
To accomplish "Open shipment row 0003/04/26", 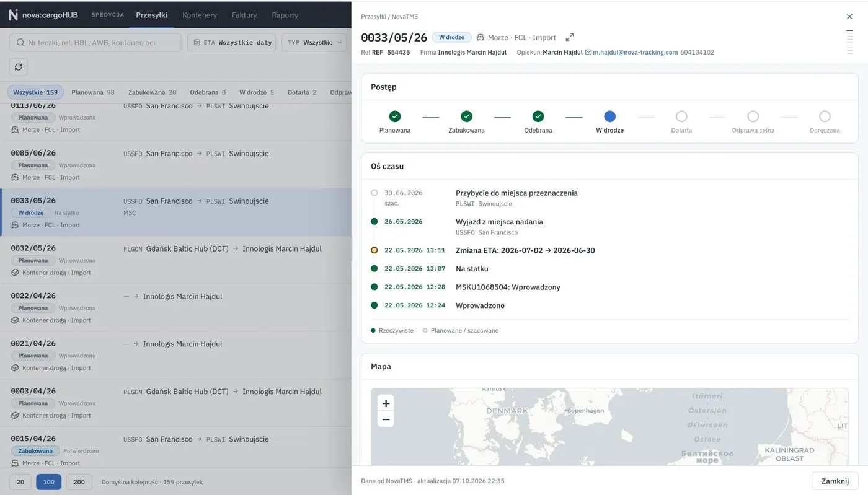I will click(x=175, y=403).
